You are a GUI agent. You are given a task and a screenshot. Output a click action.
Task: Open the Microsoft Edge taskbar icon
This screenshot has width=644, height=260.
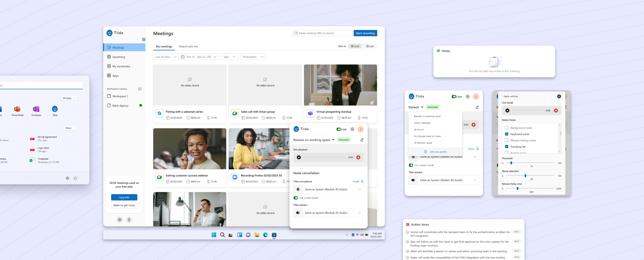click(x=265, y=235)
